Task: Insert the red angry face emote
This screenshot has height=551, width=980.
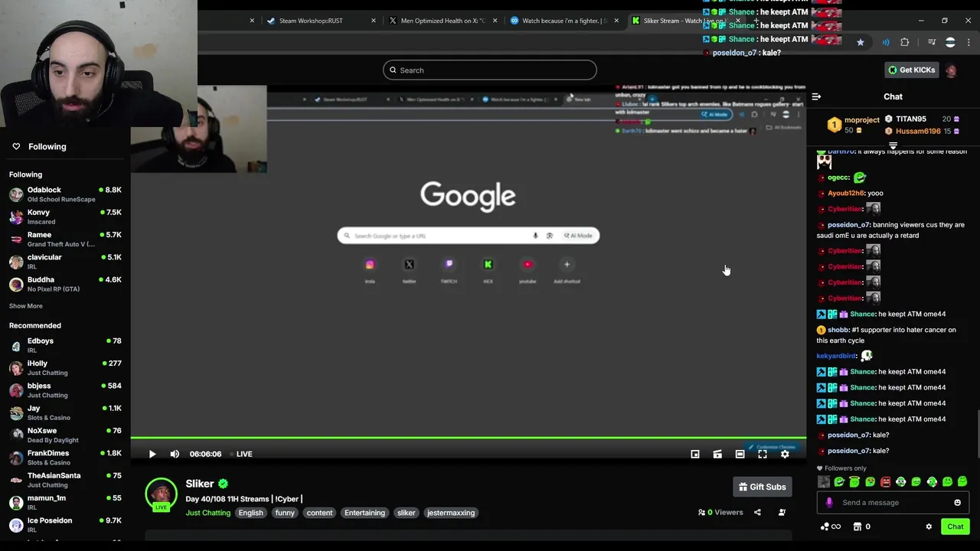Action: point(886,481)
